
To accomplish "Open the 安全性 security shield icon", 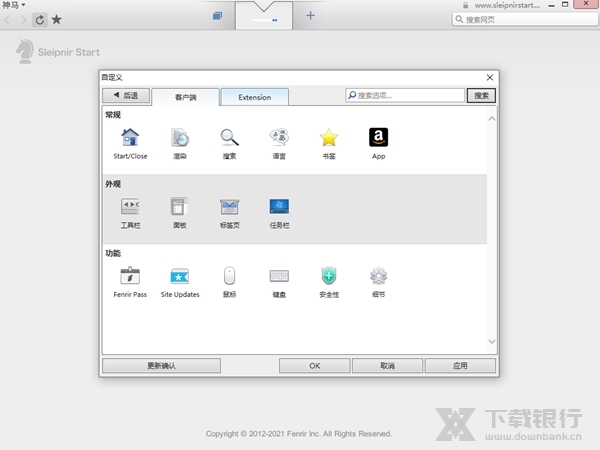I will [329, 277].
